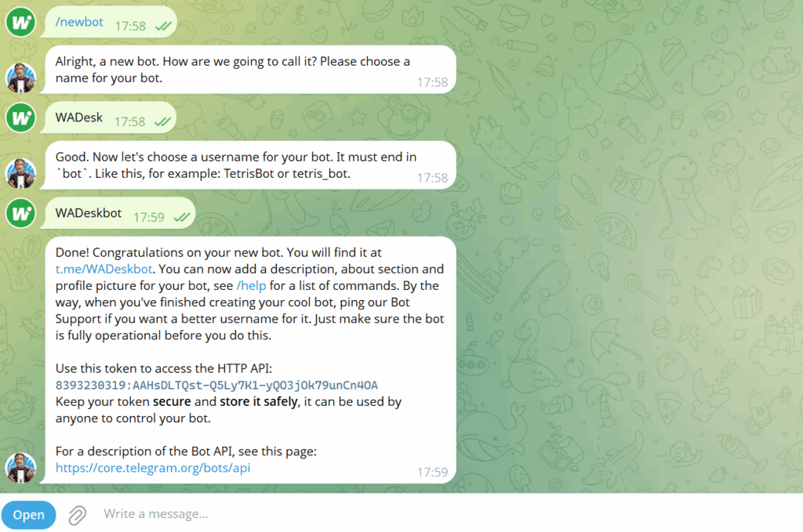
Task: Click the double checkmark on the /newbot message
Action: (x=162, y=24)
